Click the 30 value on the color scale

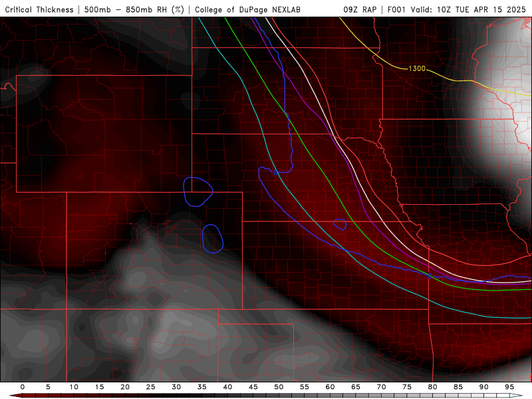[x=176, y=387]
